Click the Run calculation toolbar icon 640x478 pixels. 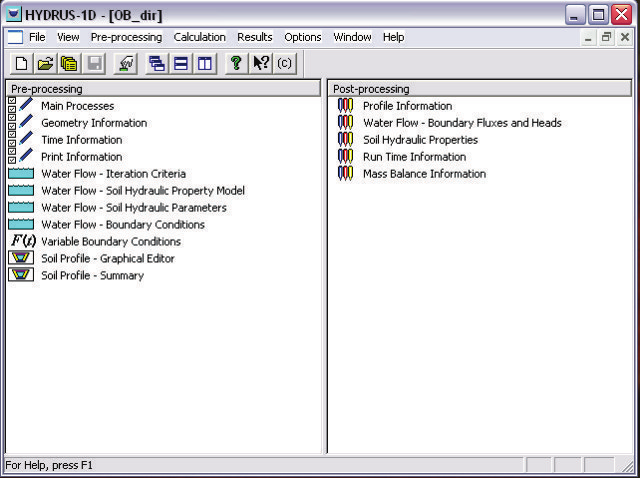point(126,64)
